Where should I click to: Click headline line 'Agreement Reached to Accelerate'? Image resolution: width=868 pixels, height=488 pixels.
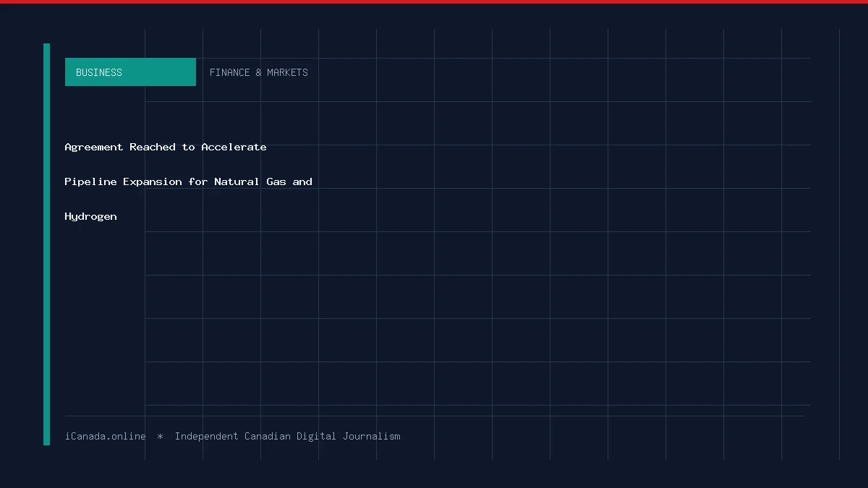[x=166, y=147]
